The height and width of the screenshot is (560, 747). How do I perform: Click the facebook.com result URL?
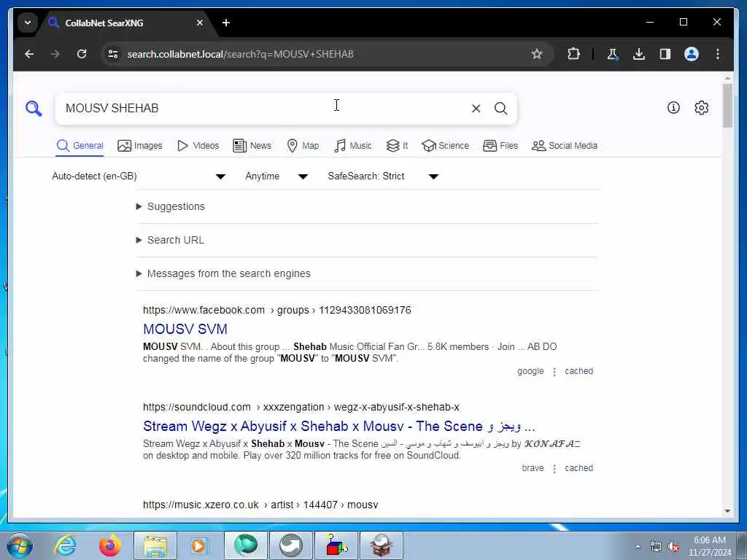coord(276,311)
